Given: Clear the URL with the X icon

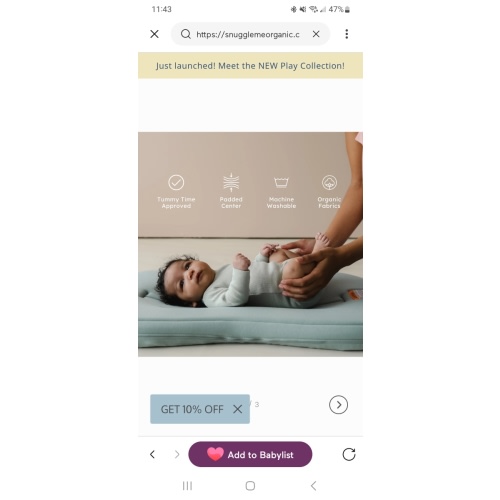Looking at the screenshot, I should (316, 34).
